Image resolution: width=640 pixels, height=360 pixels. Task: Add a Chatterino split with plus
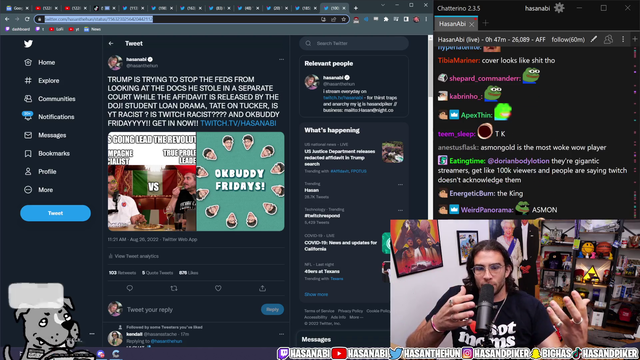pos(635,39)
